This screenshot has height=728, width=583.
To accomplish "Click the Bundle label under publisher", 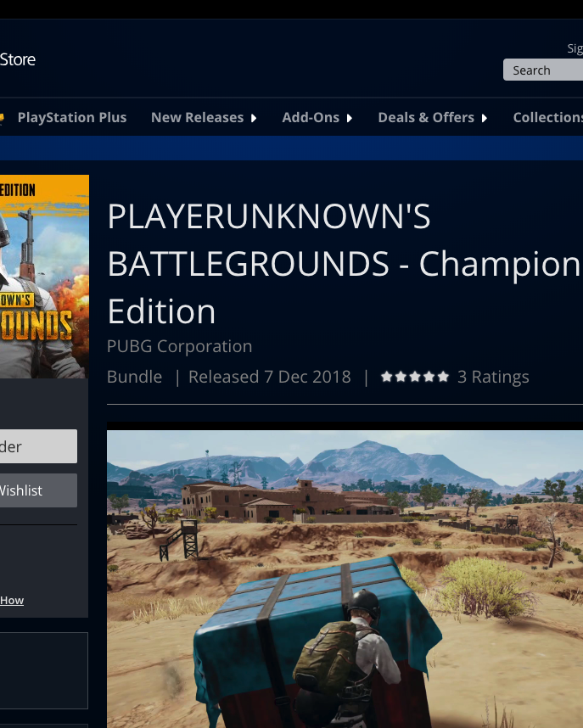I will tap(134, 377).
